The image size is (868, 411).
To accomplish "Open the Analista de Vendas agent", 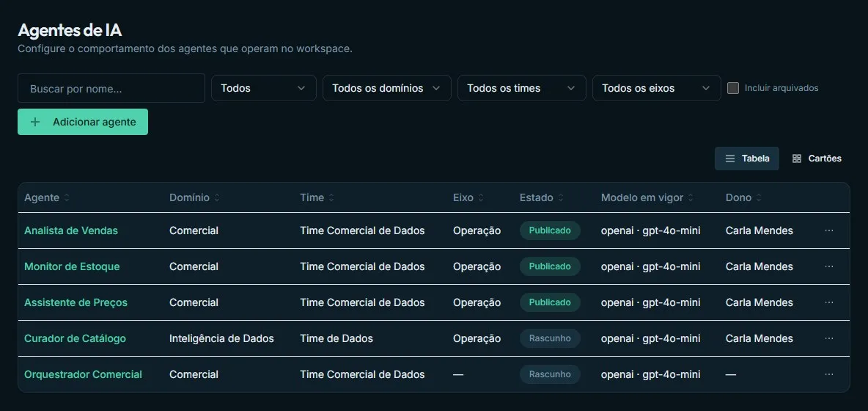I will 71,230.
